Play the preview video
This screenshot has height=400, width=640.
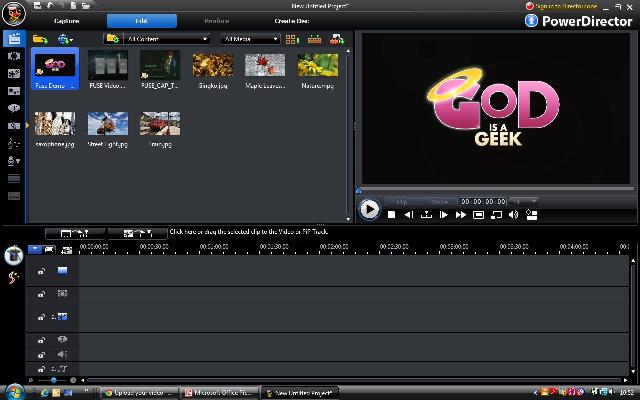[x=369, y=210]
